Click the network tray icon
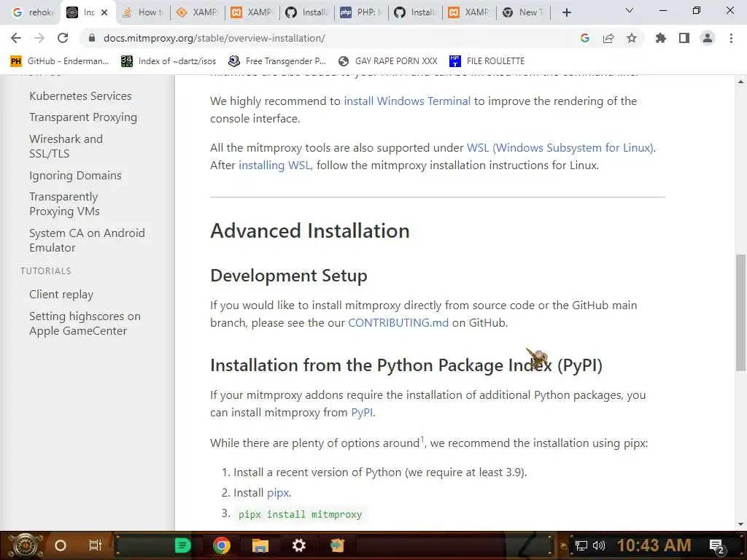Viewport: 747px width, 560px height. tap(581, 545)
